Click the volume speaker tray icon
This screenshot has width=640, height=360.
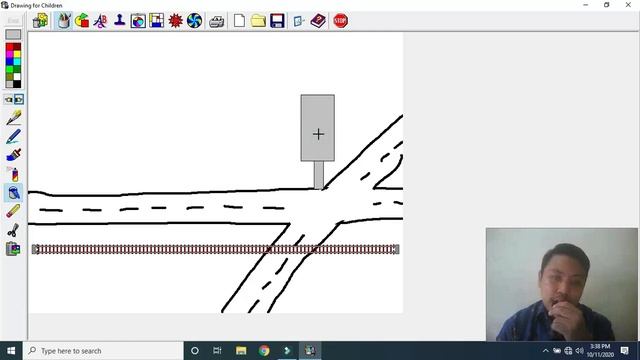(x=579, y=351)
